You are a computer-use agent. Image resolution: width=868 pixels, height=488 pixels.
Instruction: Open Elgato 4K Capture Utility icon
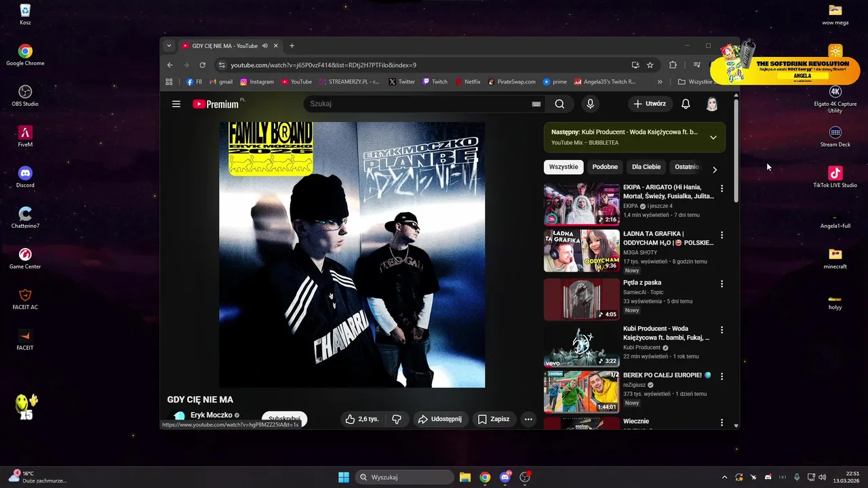pos(835,99)
